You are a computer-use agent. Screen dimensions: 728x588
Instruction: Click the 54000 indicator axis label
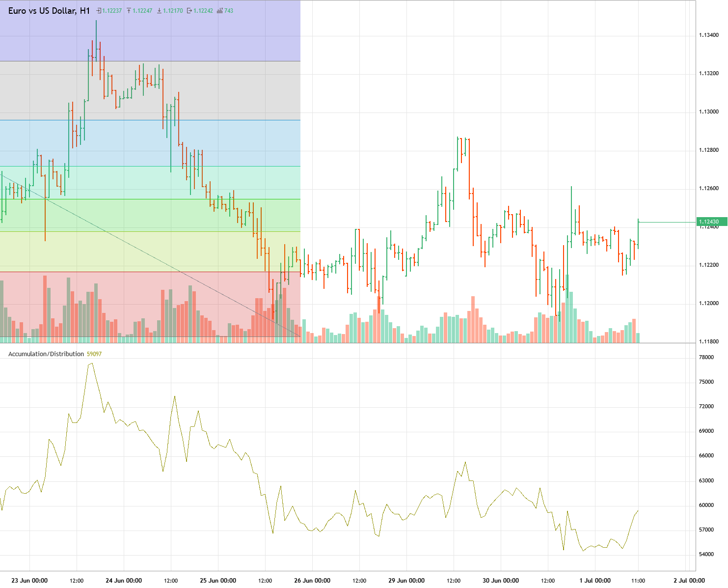coord(706,555)
